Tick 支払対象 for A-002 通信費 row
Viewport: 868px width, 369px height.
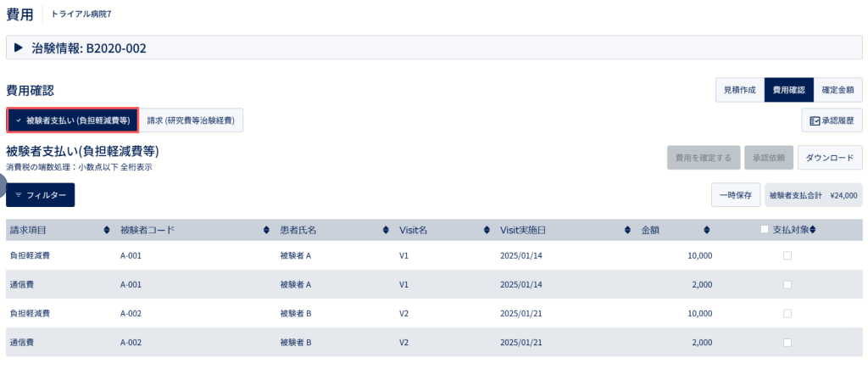coord(787,343)
